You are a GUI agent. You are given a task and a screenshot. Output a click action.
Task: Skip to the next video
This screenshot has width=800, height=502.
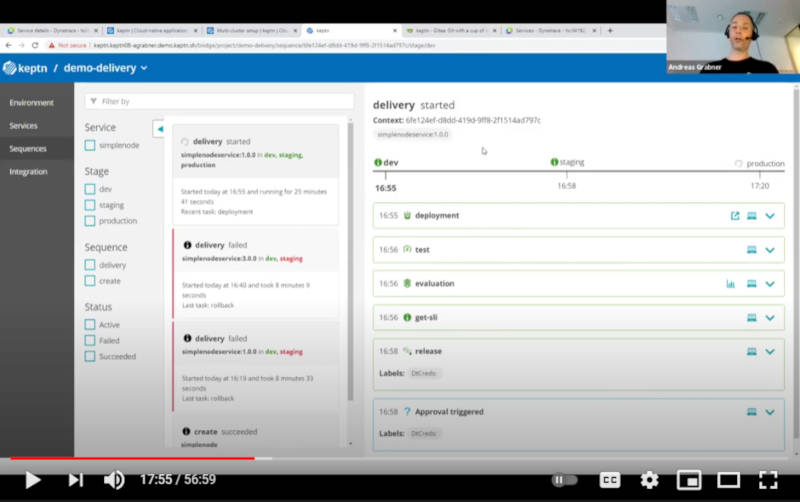pyautogui.click(x=76, y=480)
